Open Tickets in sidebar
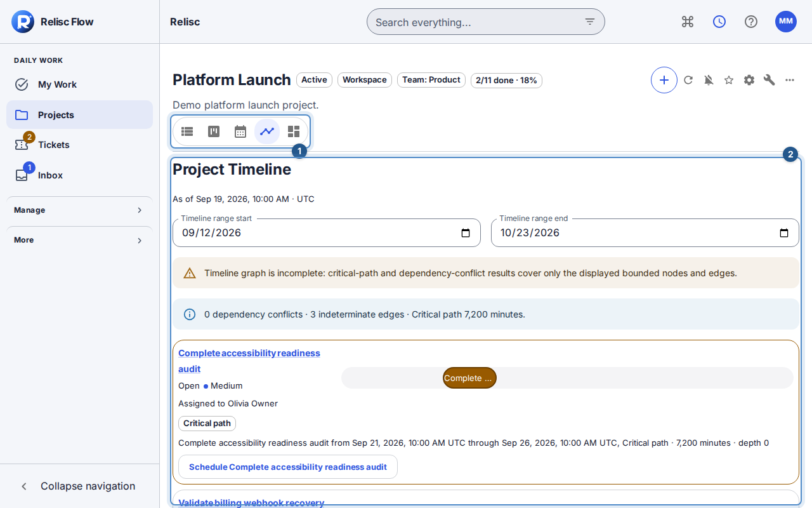This screenshot has width=812, height=508. pyautogui.click(x=80, y=145)
